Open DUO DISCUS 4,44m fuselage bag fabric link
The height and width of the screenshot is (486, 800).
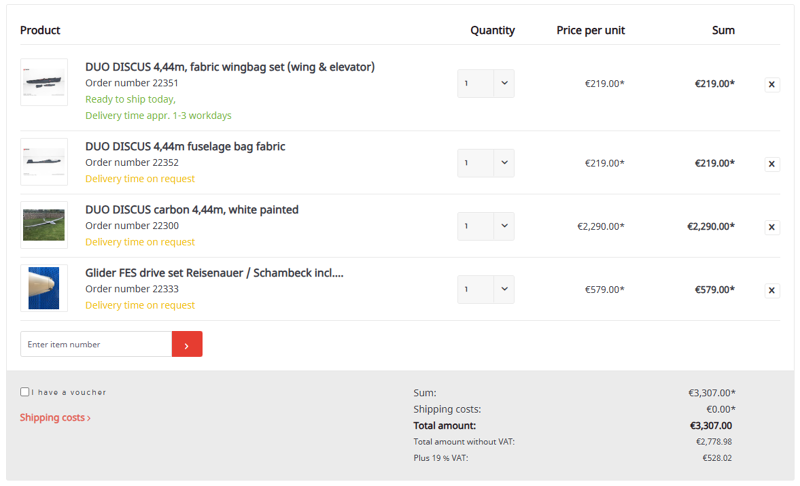pos(185,146)
